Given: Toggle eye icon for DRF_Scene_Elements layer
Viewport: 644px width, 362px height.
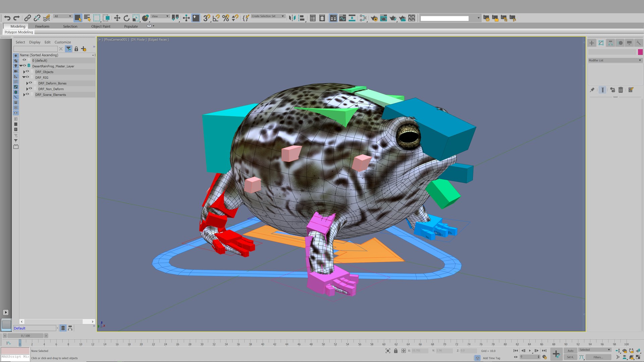Looking at the screenshot, I should pos(28,95).
